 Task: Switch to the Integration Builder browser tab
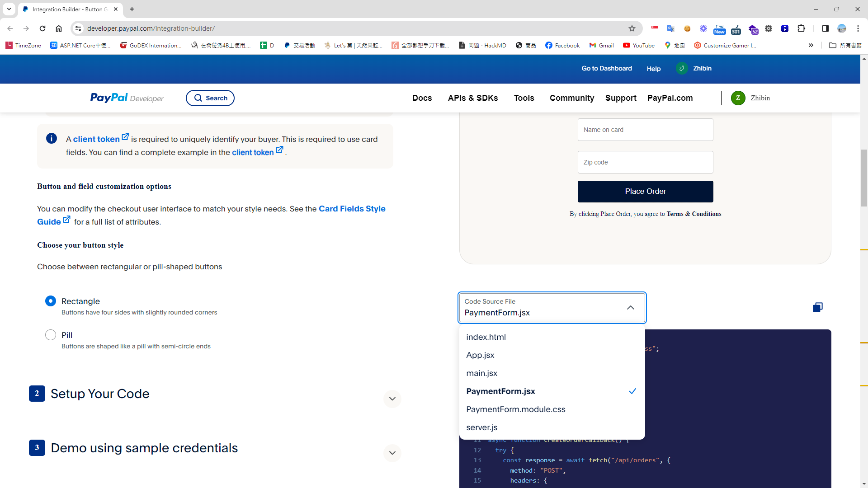coord(68,9)
